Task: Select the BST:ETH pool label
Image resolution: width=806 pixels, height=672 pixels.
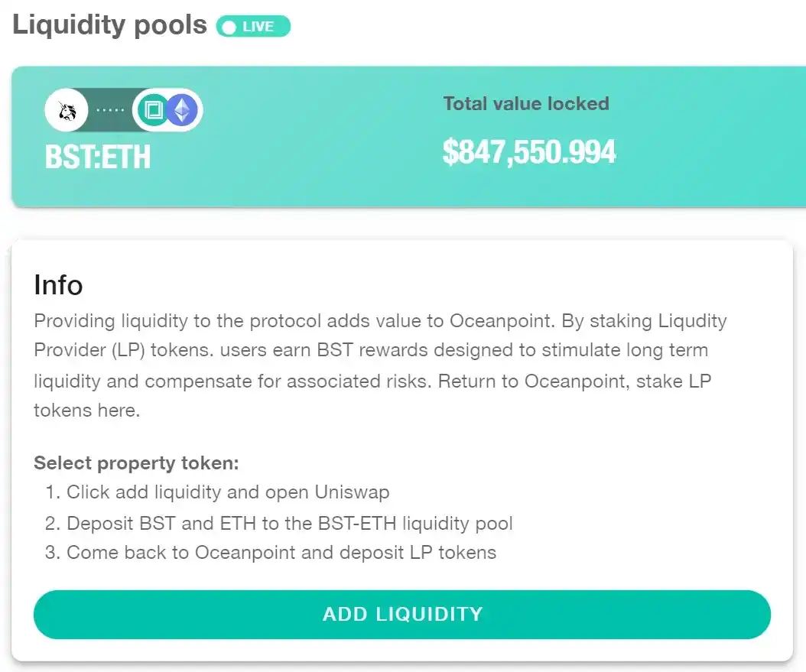Action: [x=98, y=157]
